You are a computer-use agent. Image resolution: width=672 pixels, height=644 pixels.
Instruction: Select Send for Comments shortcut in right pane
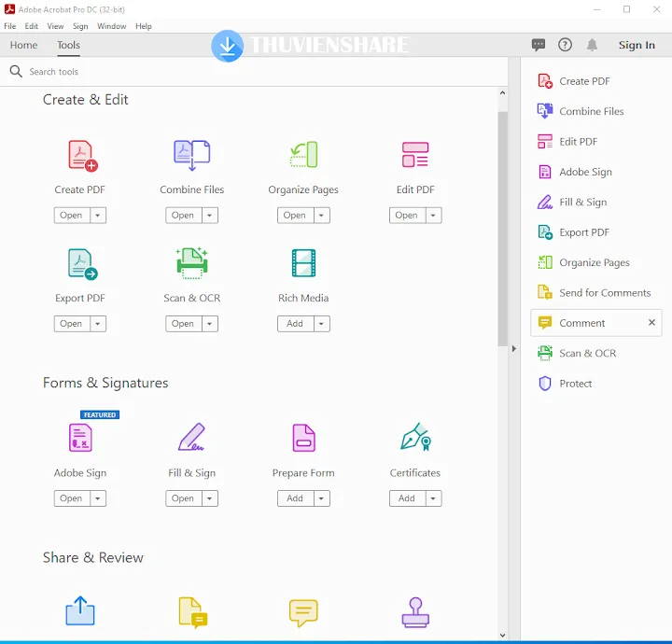(x=594, y=293)
